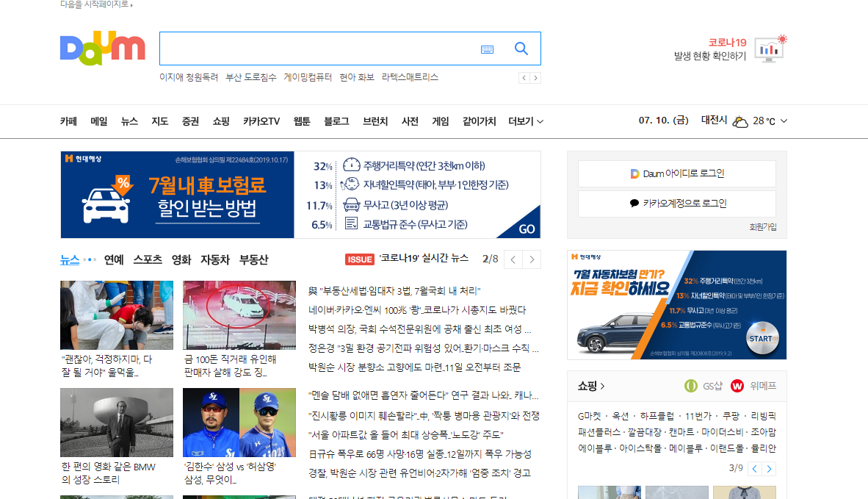This screenshot has width=868, height=499.
Task: Go to previous issue news item
Action: point(513,259)
